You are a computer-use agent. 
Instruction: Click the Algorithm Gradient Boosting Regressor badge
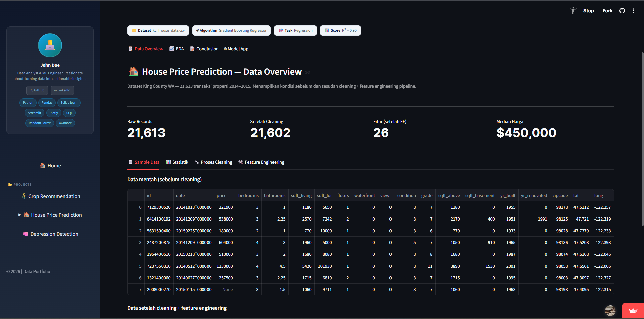pyautogui.click(x=231, y=30)
